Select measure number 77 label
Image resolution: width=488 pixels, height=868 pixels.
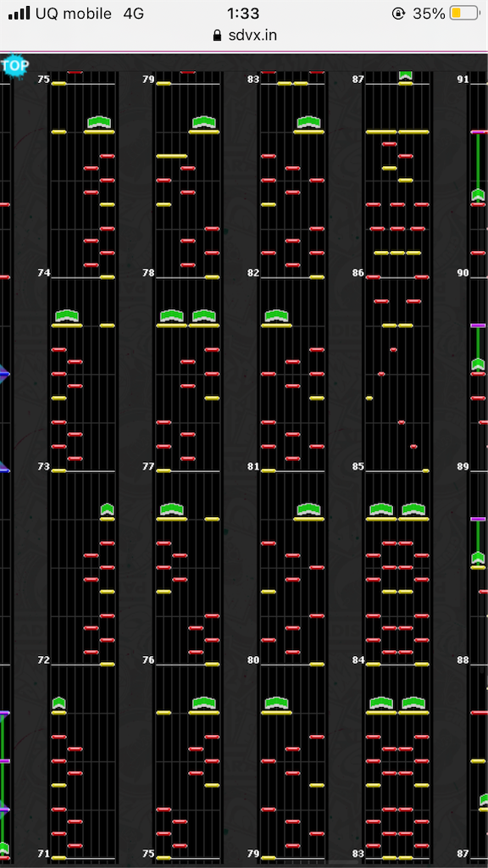(148, 467)
